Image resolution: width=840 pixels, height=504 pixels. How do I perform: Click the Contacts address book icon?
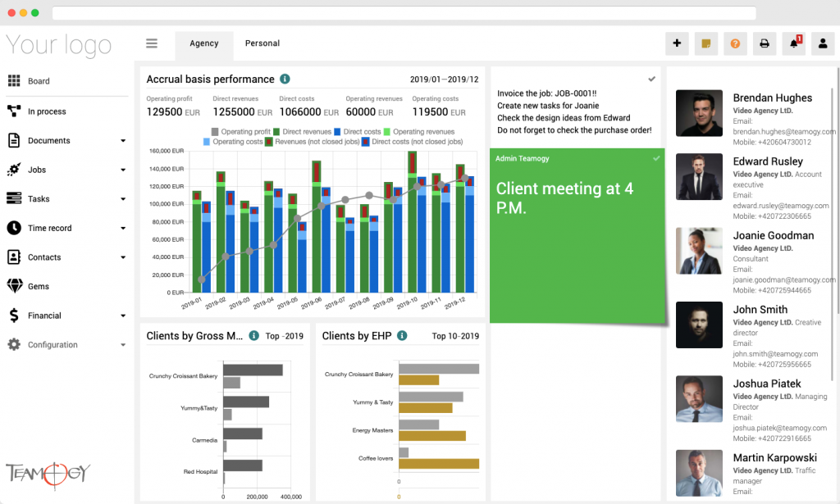(14, 257)
